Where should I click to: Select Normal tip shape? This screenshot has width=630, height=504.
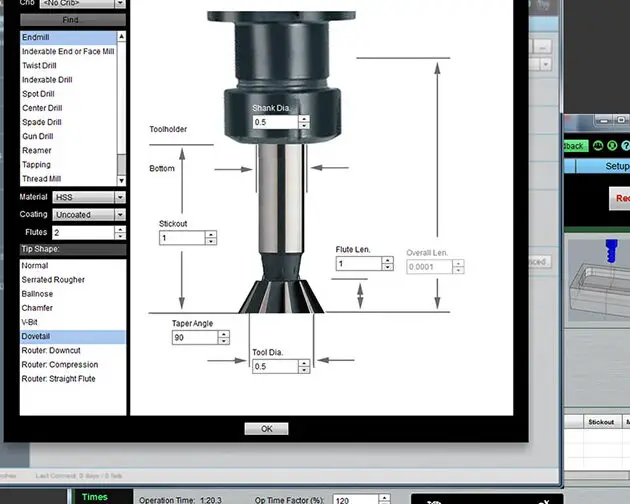tap(73, 266)
